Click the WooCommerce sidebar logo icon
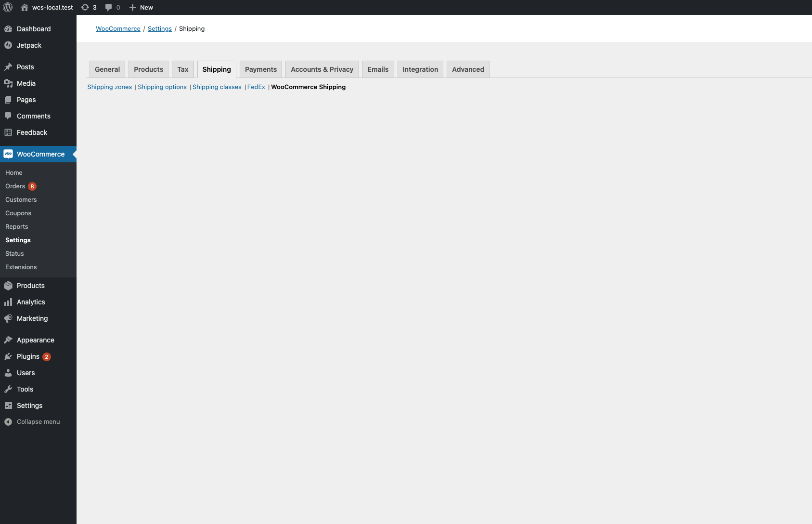 click(x=8, y=154)
